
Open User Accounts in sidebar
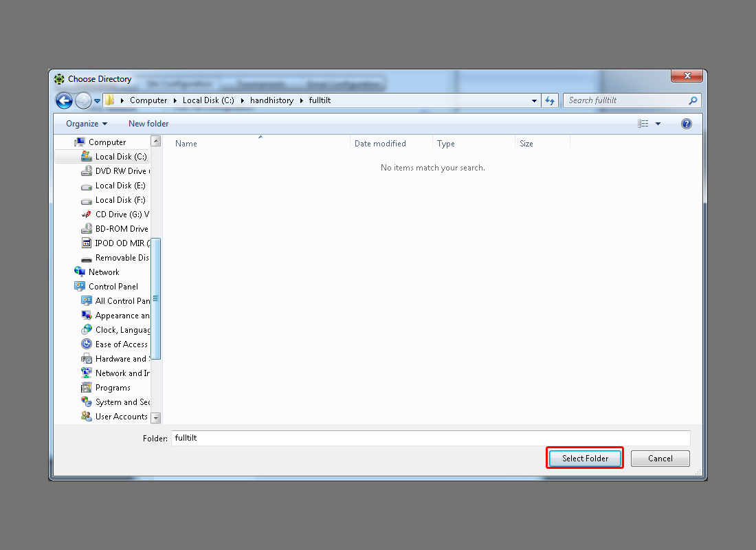coord(121,417)
